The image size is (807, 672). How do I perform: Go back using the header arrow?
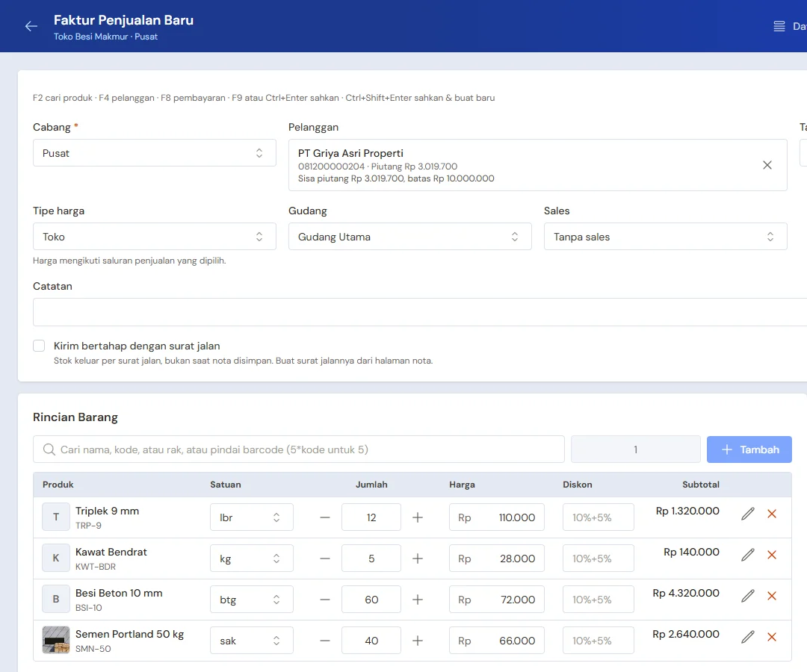(31, 26)
